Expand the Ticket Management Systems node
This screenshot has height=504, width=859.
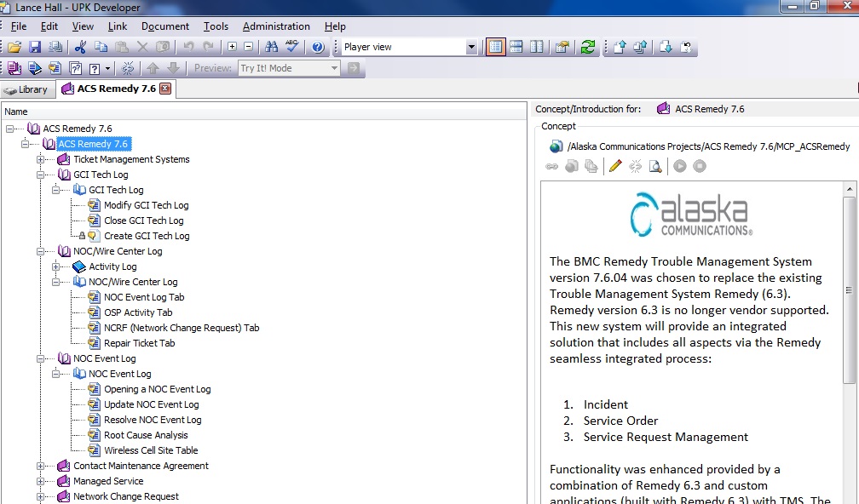41,159
